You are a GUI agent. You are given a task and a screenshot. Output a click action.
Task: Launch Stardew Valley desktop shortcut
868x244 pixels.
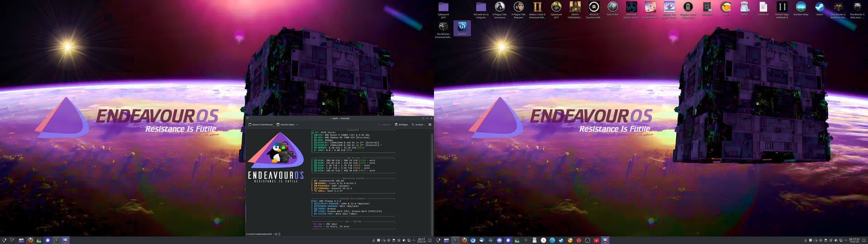point(801,9)
